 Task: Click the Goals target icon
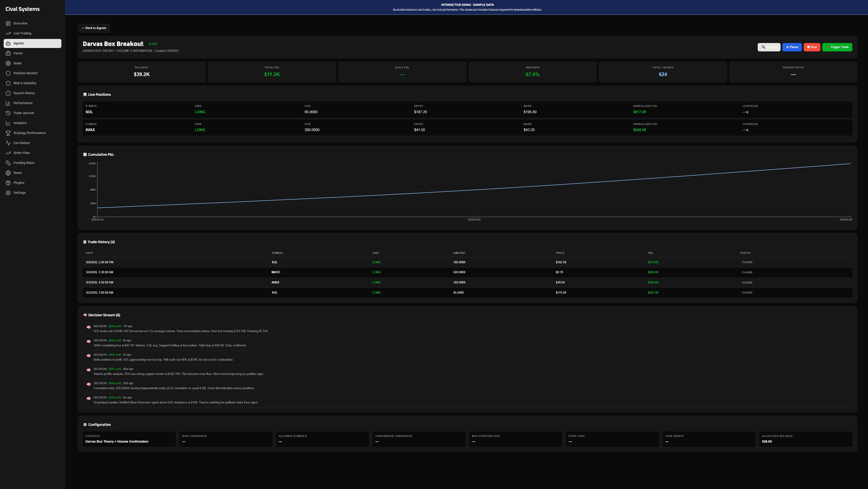tap(8, 63)
